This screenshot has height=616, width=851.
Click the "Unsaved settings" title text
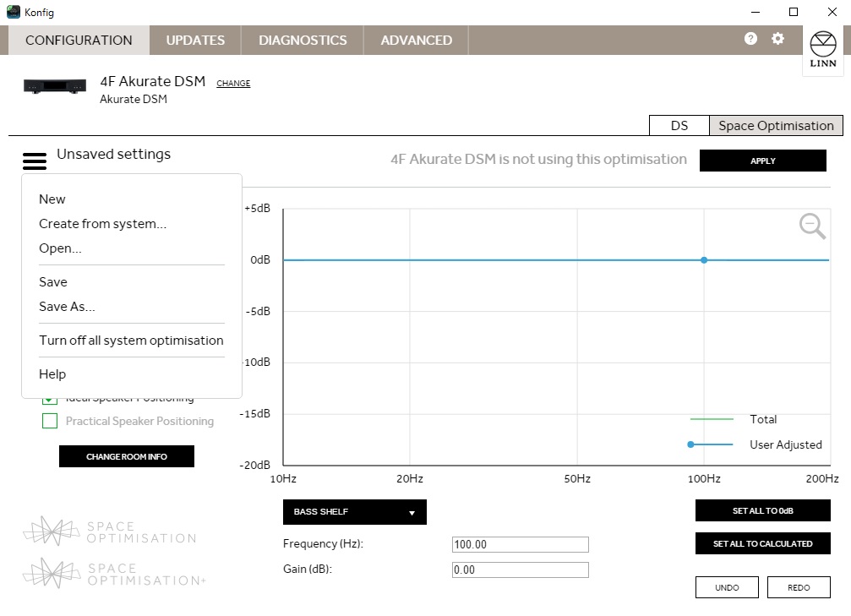click(x=113, y=154)
